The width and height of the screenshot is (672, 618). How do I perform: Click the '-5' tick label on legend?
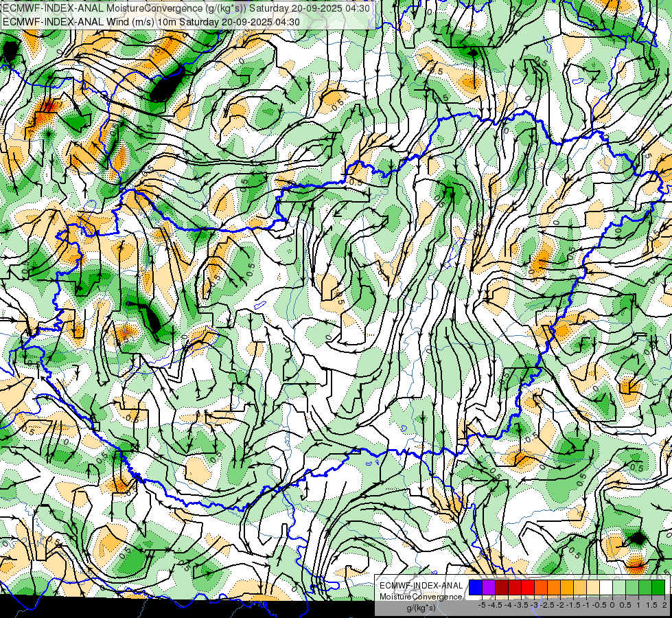coord(482,605)
